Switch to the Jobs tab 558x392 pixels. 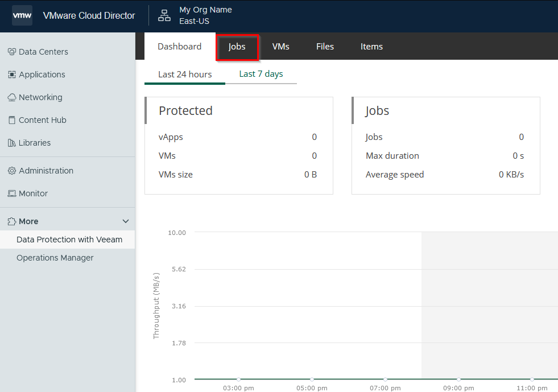(237, 47)
